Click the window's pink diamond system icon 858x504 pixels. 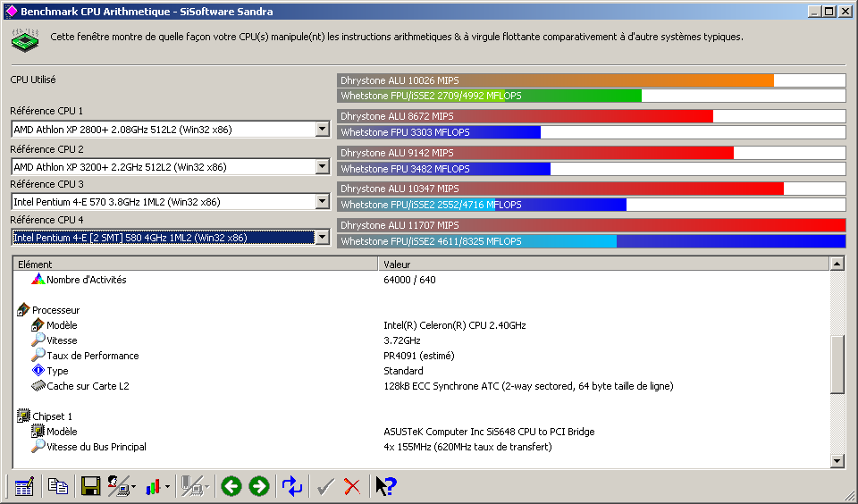click(11, 11)
